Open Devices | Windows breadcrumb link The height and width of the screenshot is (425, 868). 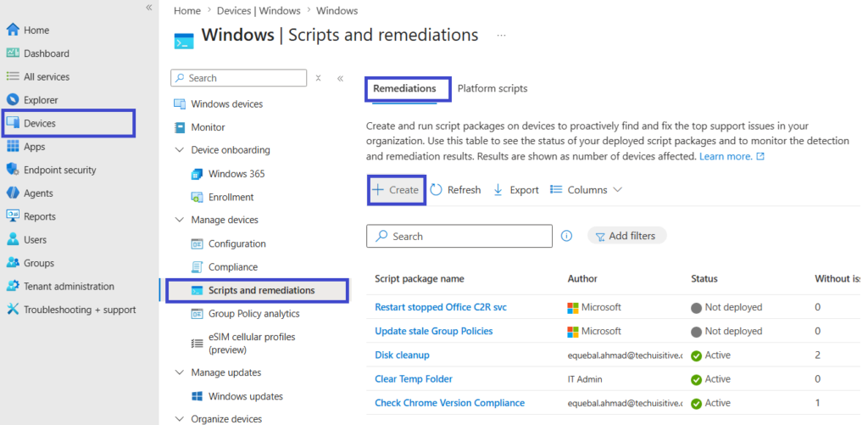(x=259, y=10)
